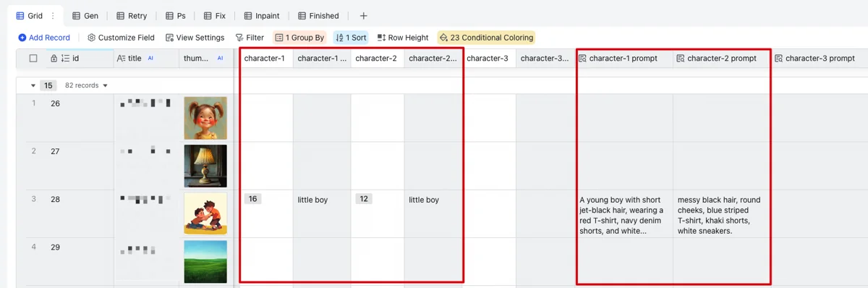Open the View Settings panel

pos(195,38)
